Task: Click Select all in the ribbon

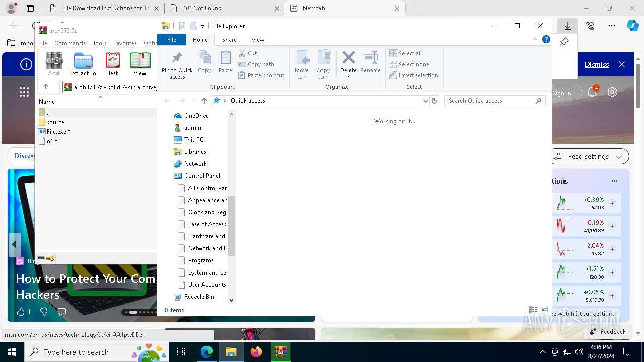Action: 406,53
